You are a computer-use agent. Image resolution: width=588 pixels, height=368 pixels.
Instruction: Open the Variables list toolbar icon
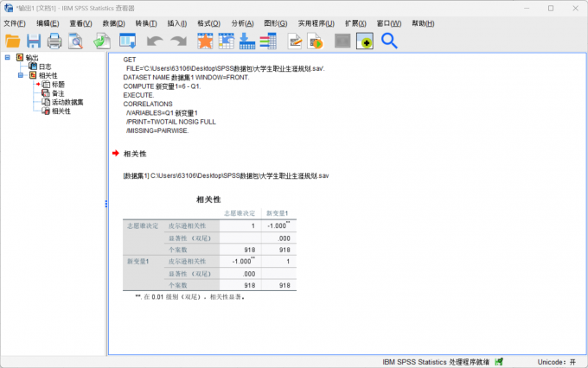pyautogui.click(x=268, y=41)
